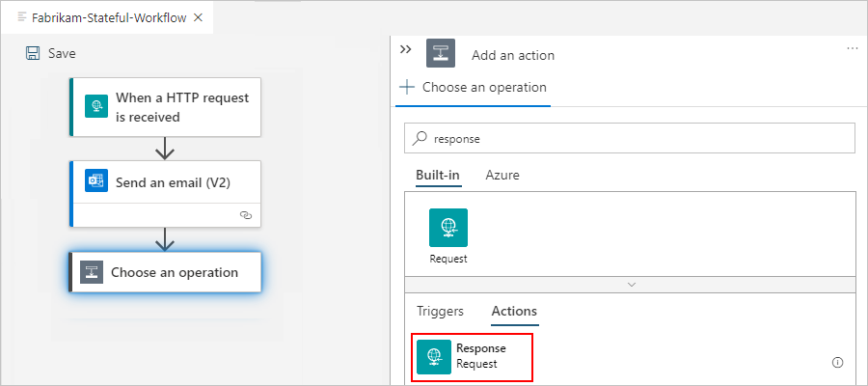The width and height of the screenshot is (868, 386).
Task: Open info for the Response action
Action: pos(837,363)
